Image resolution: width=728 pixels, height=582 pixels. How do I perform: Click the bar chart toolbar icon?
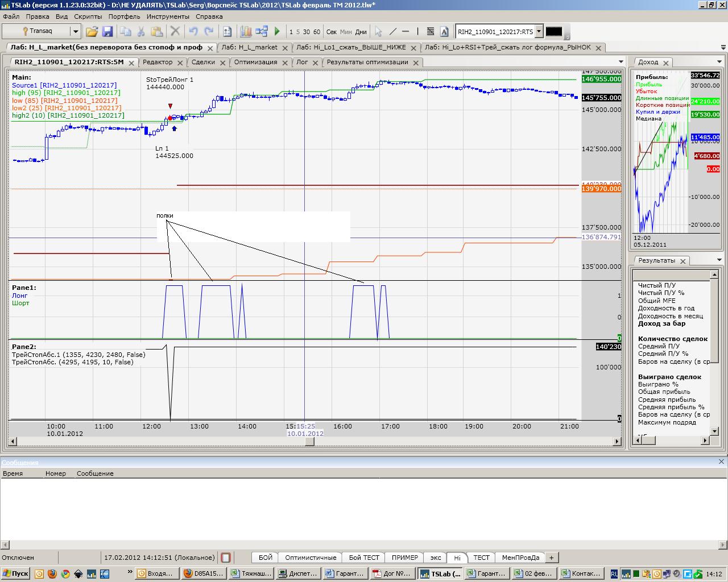[x=246, y=32]
